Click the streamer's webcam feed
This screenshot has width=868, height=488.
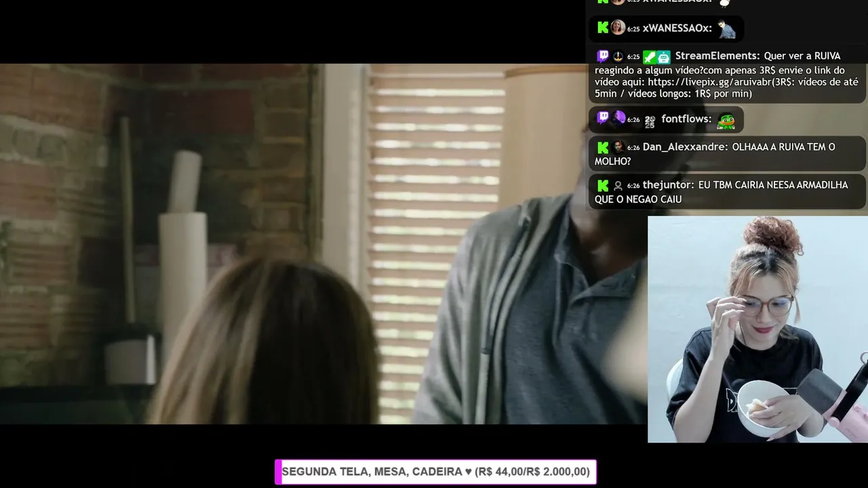757,329
